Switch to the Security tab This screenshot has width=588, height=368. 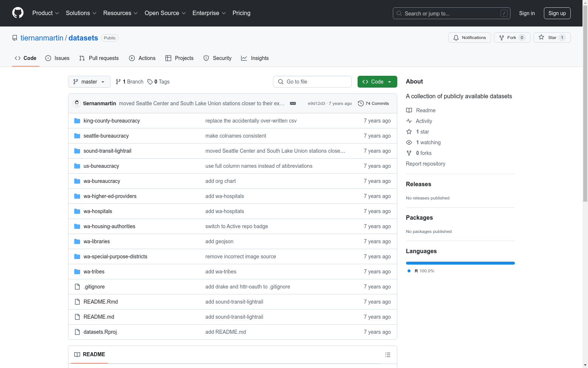(x=218, y=58)
